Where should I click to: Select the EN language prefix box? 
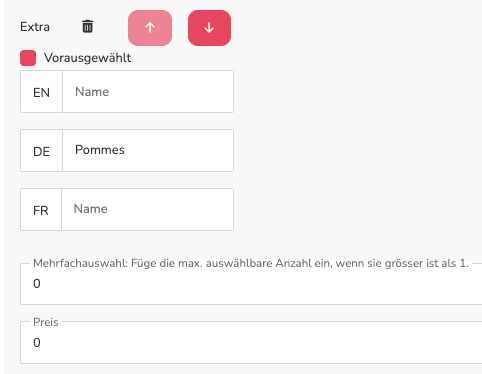point(41,92)
